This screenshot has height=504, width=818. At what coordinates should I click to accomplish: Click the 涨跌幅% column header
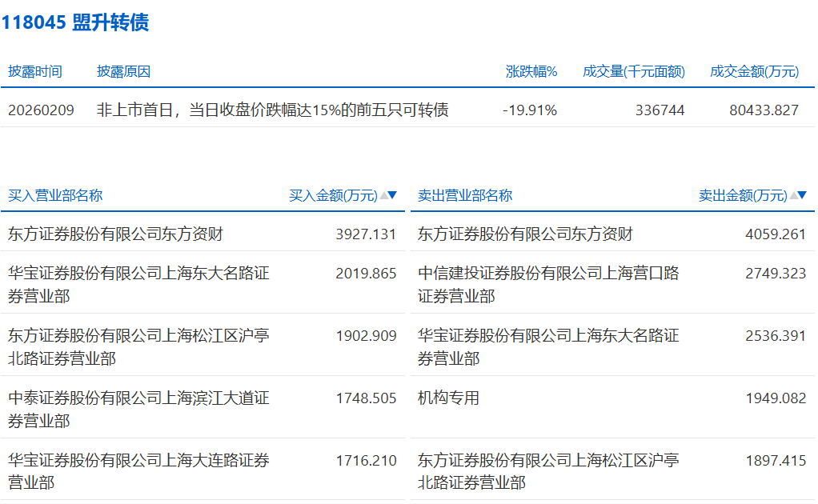tap(531, 71)
